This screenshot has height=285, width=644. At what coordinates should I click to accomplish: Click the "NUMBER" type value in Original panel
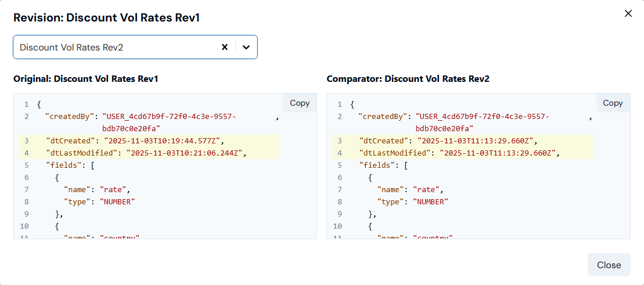tap(117, 202)
